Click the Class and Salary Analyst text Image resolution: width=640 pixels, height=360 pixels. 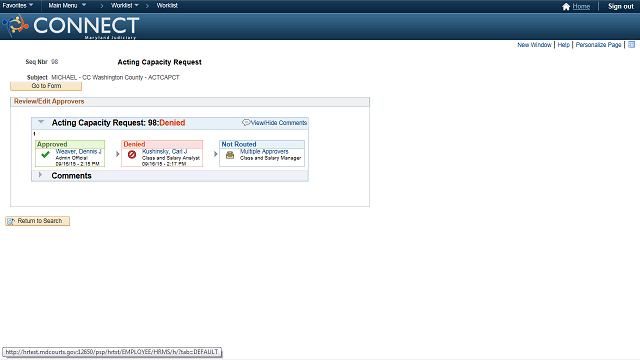[x=171, y=158]
